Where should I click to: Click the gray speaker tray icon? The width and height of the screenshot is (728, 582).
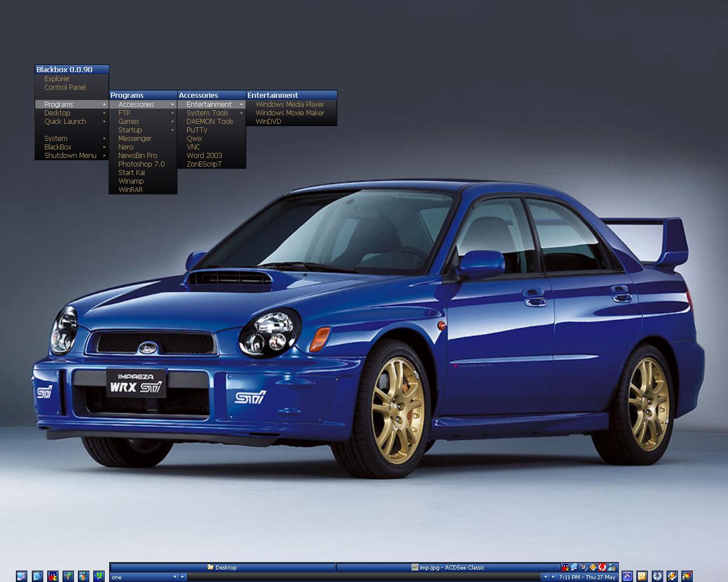(584, 567)
